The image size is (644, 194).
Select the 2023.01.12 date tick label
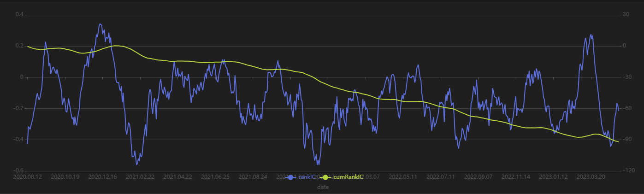click(553, 176)
